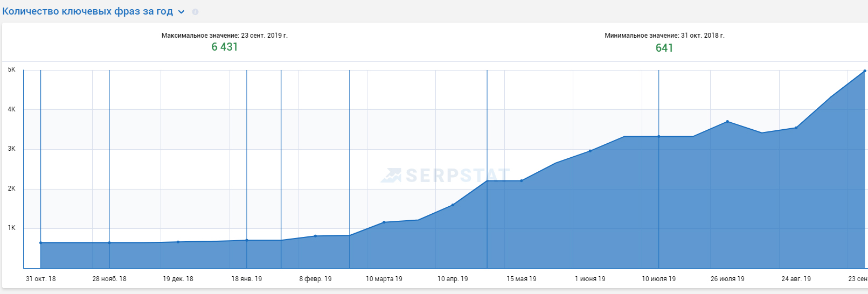Click the 2K y-axis label
868x294 pixels.
(12, 188)
